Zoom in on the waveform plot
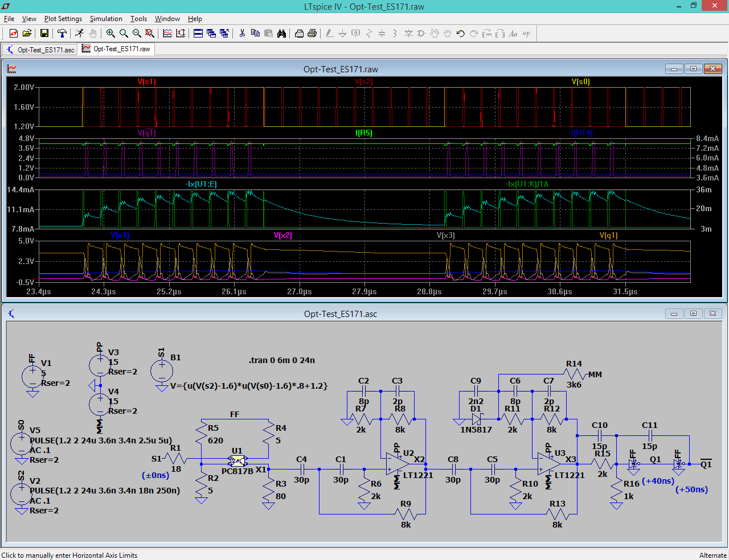This screenshot has width=729, height=560. 110,34
